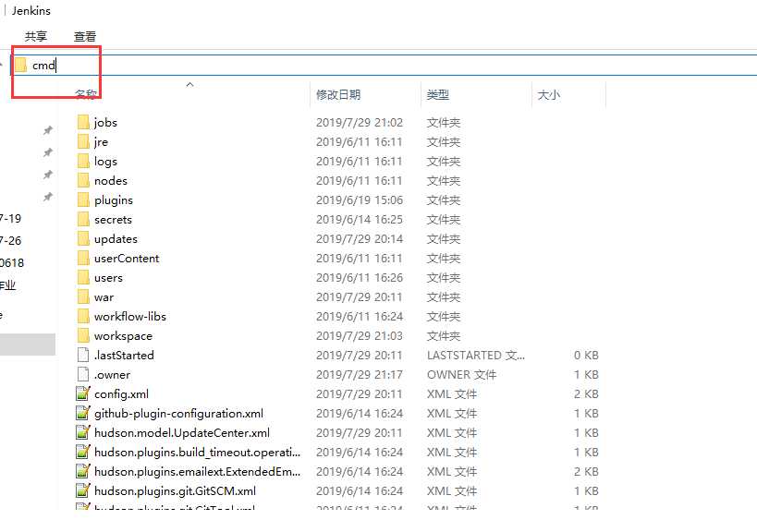Click the LASTSTARTED 文... type cell
This screenshot has width=757, height=532.
[x=475, y=355]
